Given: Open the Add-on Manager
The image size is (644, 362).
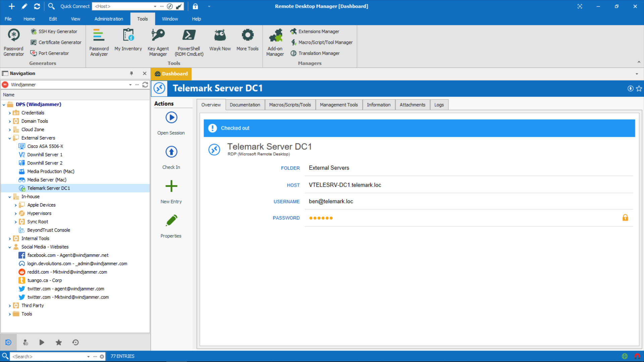Looking at the screenshot, I should pyautogui.click(x=275, y=42).
